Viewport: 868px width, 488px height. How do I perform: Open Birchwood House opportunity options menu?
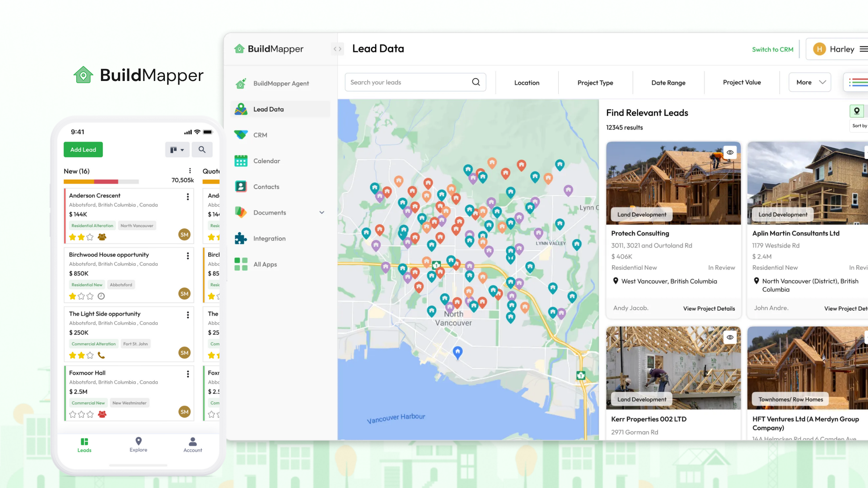click(188, 256)
